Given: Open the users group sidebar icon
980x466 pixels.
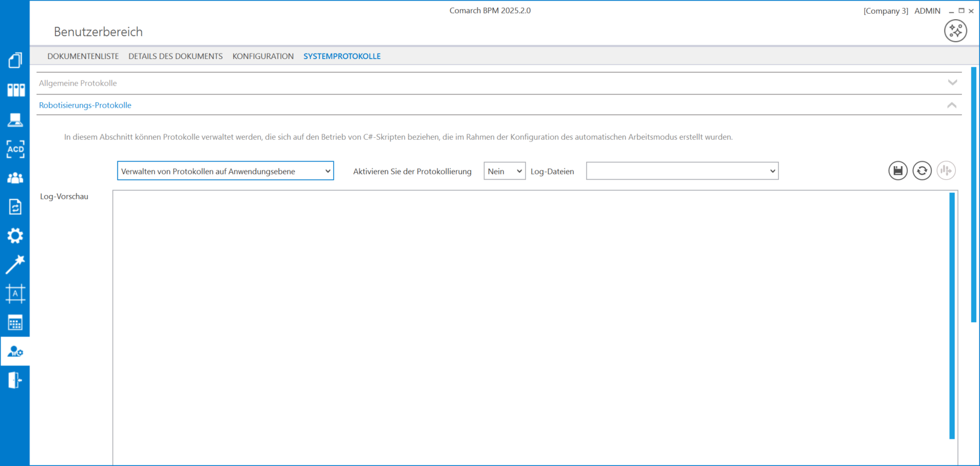Looking at the screenshot, I should click(15, 178).
